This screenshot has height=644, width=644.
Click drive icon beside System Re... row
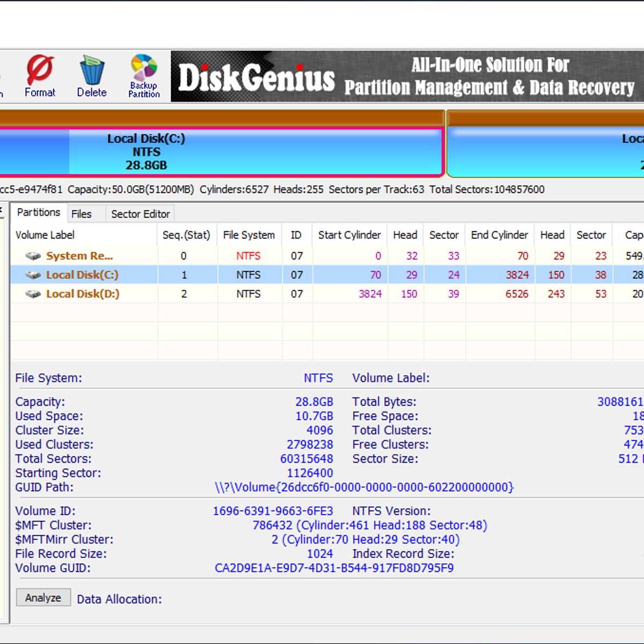pyautogui.click(x=33, y=257)
